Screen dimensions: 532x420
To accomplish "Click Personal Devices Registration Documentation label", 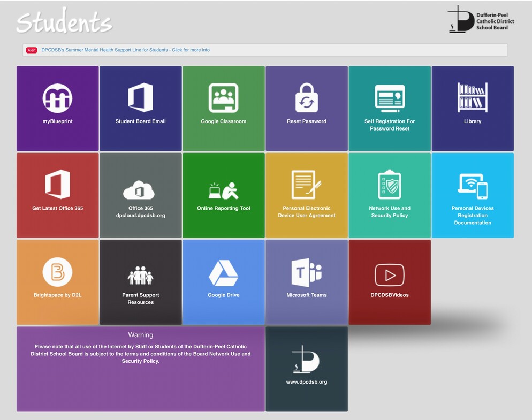I will (x=472, y=215).
